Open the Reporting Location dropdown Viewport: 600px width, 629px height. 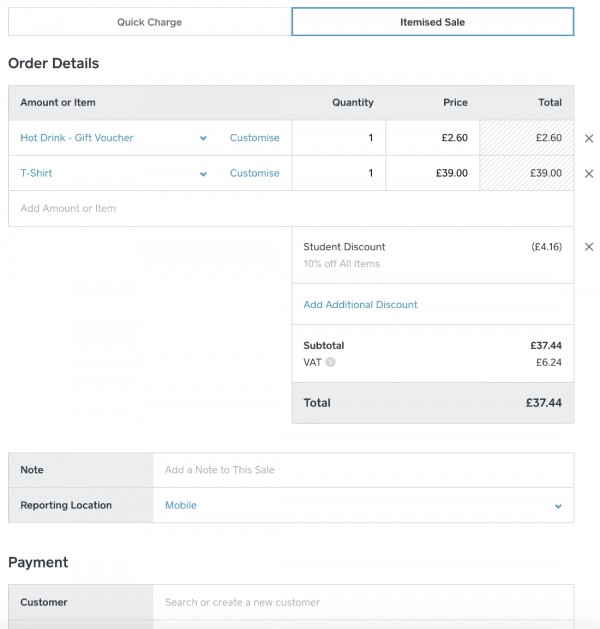point(557,506)
